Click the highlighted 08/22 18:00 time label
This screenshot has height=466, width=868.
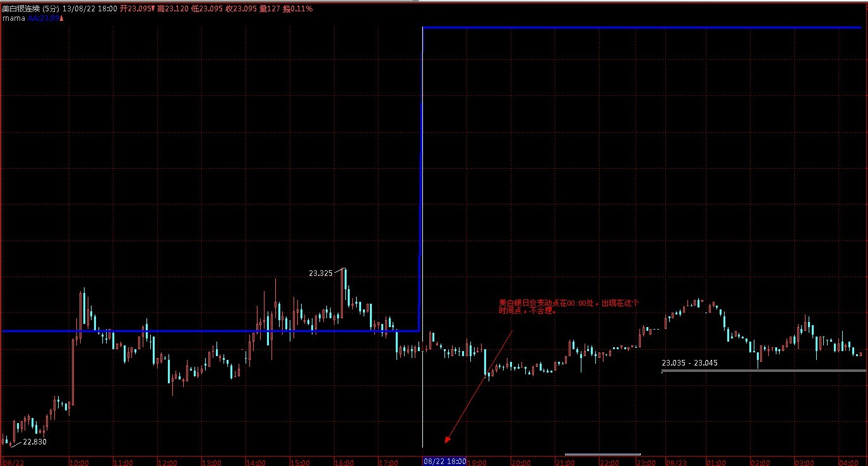tap(444, 462)
